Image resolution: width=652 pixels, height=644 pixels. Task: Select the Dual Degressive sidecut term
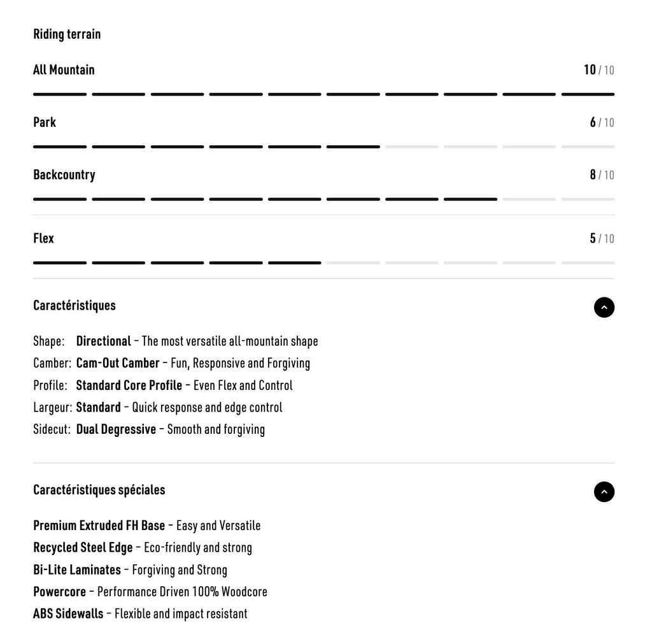coord(116,429)
